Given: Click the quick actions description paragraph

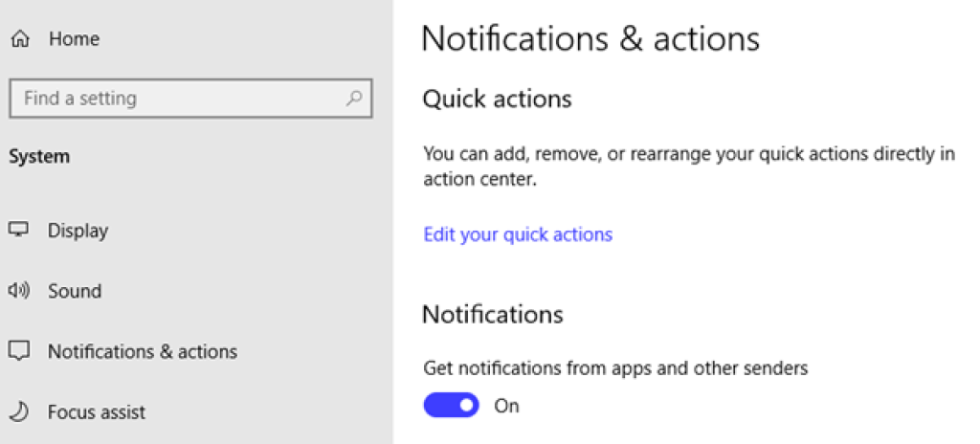Looking at the screenshot, I should click(689, 166).
